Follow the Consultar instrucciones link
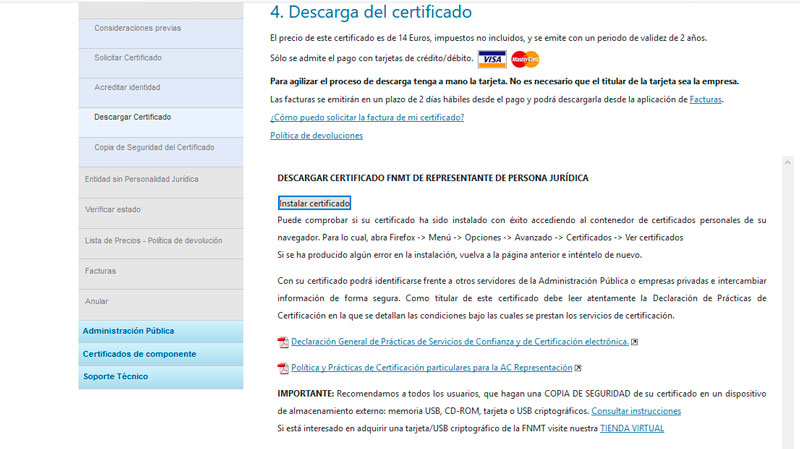 coord(636,411)
